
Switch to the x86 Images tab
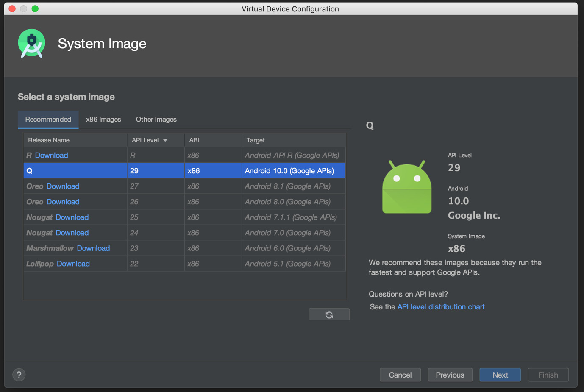[x=103, y=120]
